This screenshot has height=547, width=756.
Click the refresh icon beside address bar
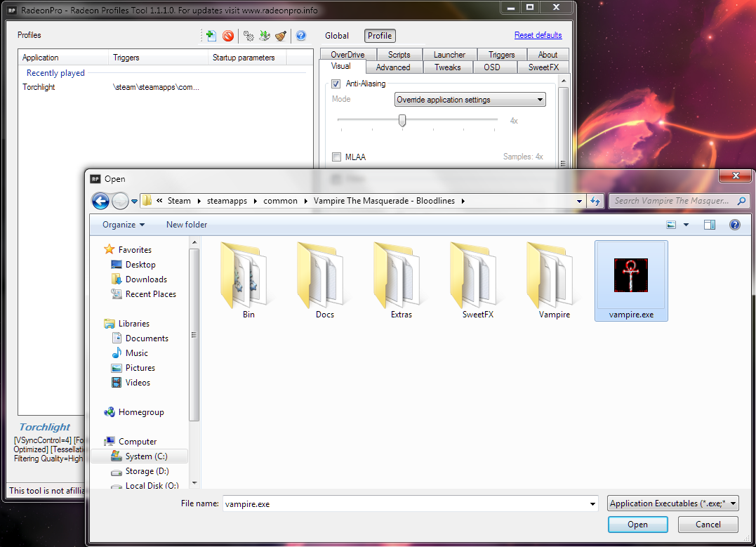click(x=595, y=201)
